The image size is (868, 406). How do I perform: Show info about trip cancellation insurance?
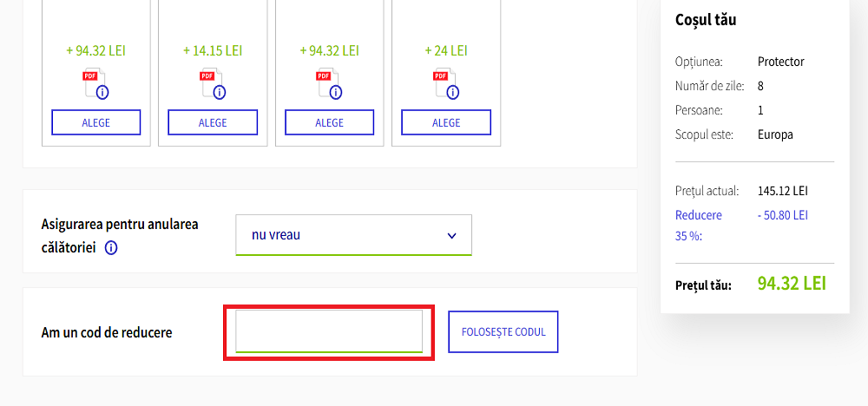point(111,248)
